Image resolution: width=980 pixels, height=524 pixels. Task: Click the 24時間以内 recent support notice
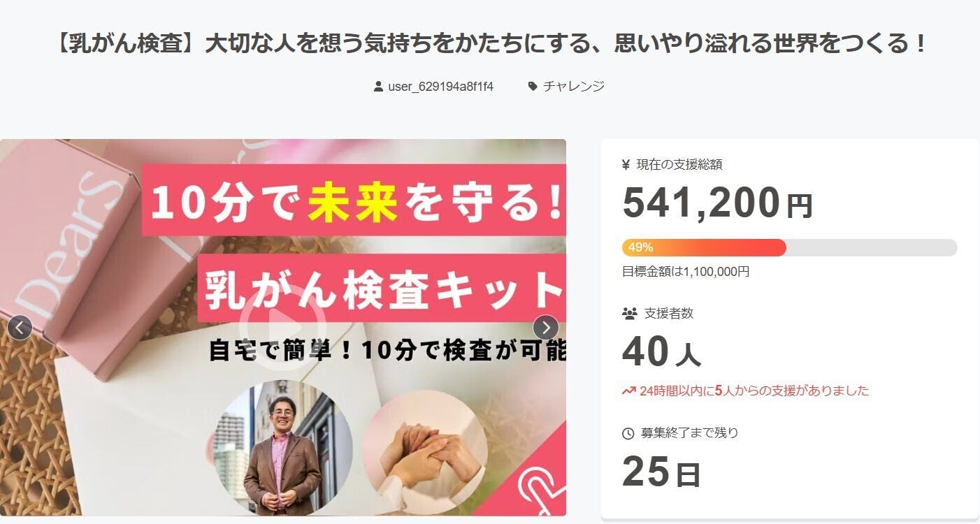pos(754,391)
